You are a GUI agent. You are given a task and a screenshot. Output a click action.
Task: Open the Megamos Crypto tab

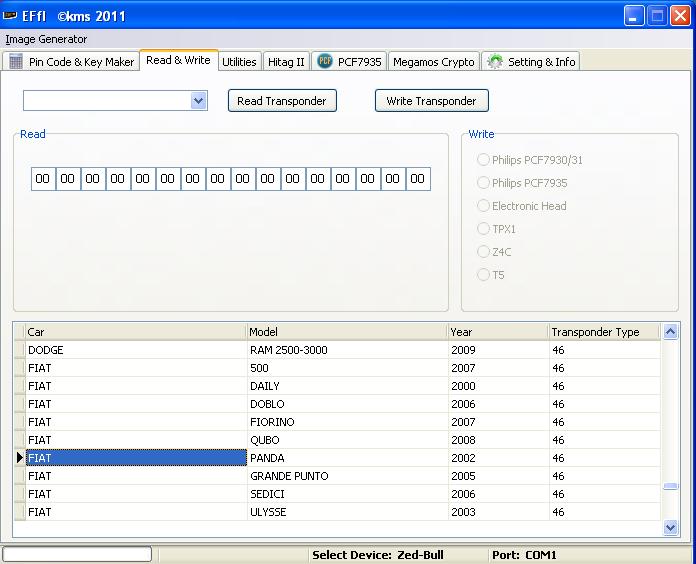coord(433,62)
